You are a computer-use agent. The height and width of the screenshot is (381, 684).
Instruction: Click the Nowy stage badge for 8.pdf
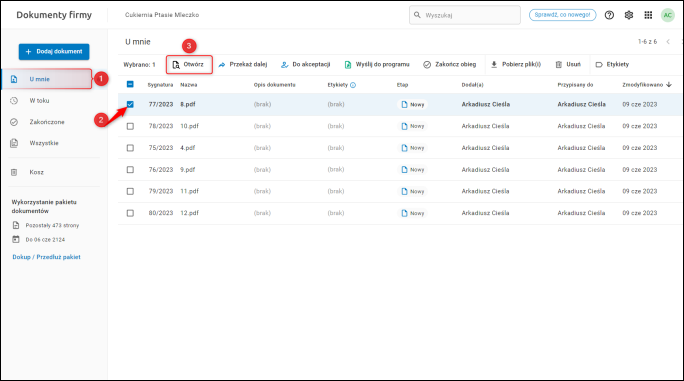tap(412, 104)
